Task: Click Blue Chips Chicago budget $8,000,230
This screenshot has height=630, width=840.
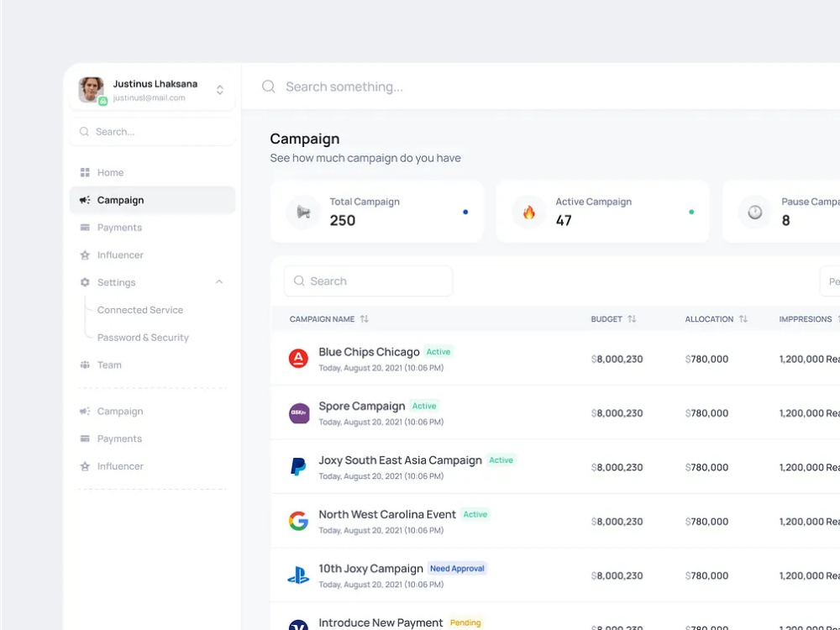Action: 617,359
